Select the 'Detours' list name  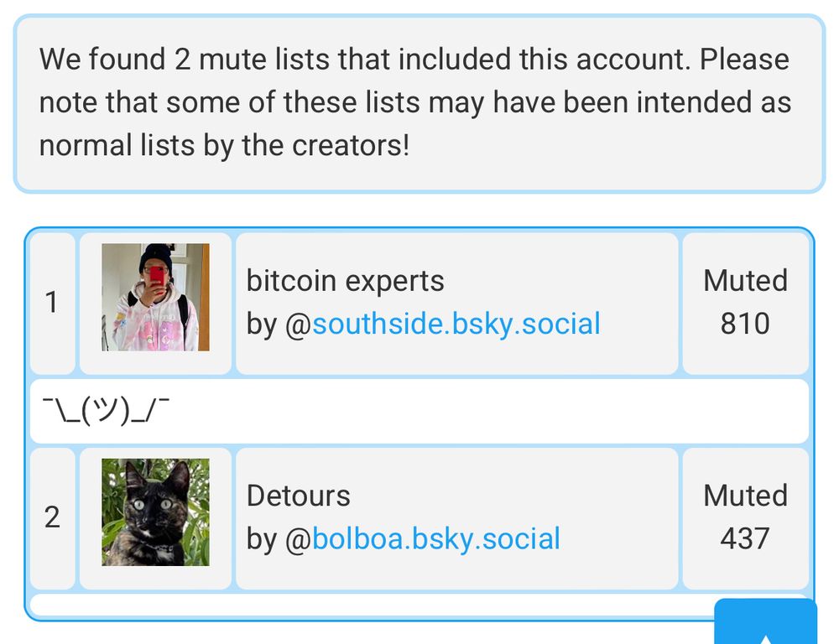click(298, 496)
